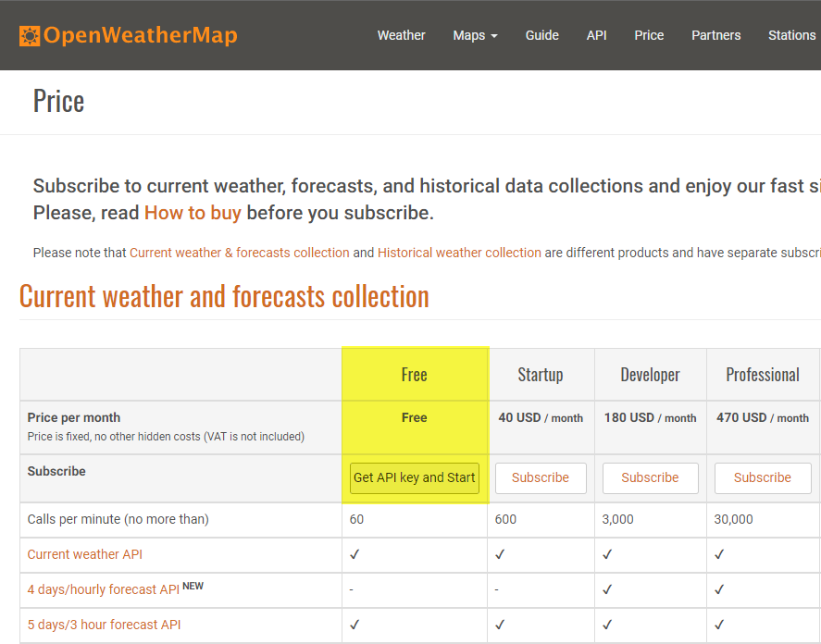Click the Free plan column header
The width and height of the screenshot is (821, 644).
(414, 375)
